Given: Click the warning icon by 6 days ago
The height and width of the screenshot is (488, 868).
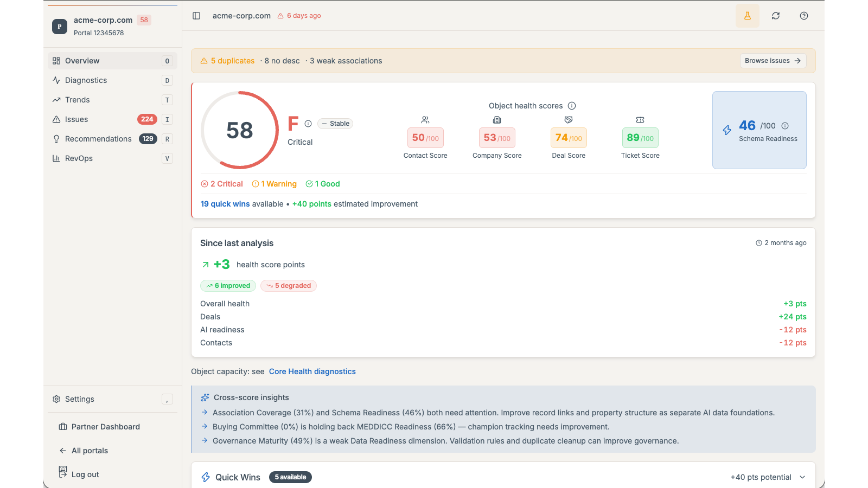Looking at the screenshot, I should click(x=280, y=16).
